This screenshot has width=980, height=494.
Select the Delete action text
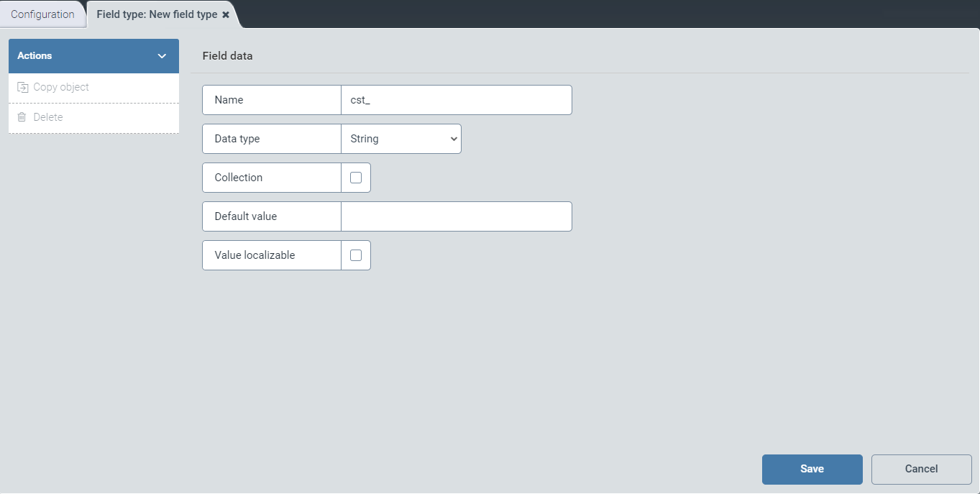[48, 117]
